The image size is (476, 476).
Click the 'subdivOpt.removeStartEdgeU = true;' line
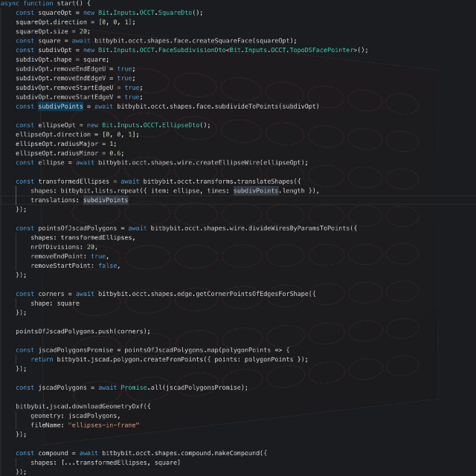click(80, 88)
